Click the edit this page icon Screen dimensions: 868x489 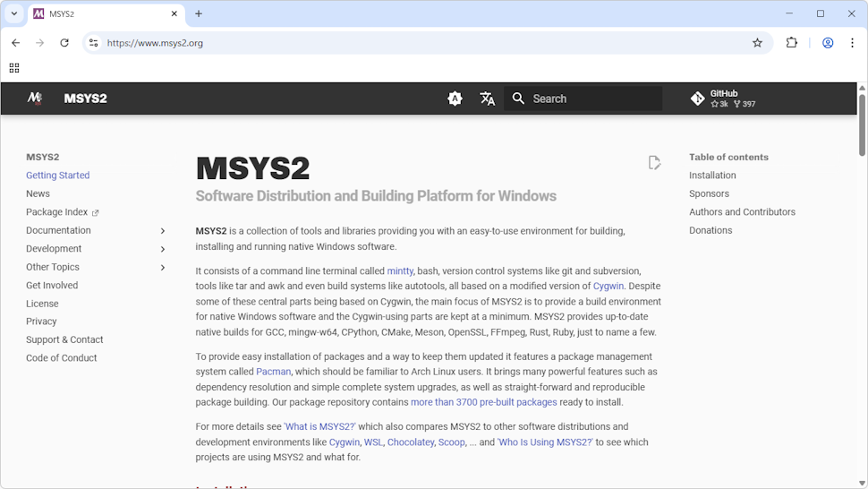tap(654, 162)
